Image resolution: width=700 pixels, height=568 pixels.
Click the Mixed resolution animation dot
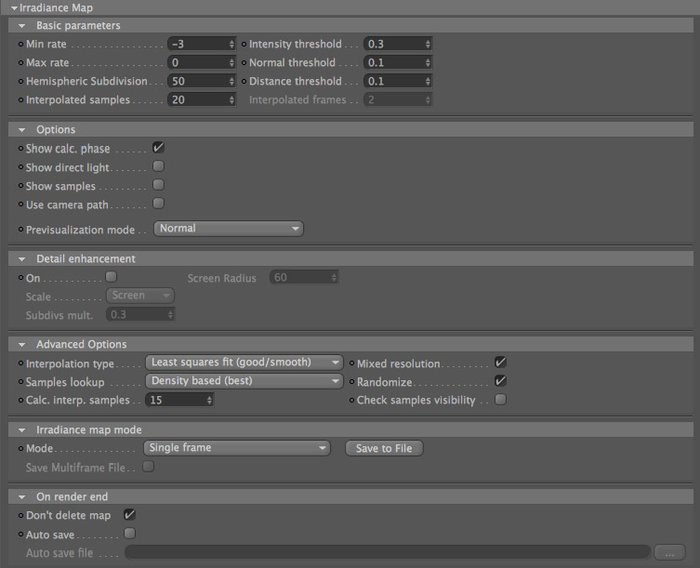pyautogui.click(x=352, y=363)
